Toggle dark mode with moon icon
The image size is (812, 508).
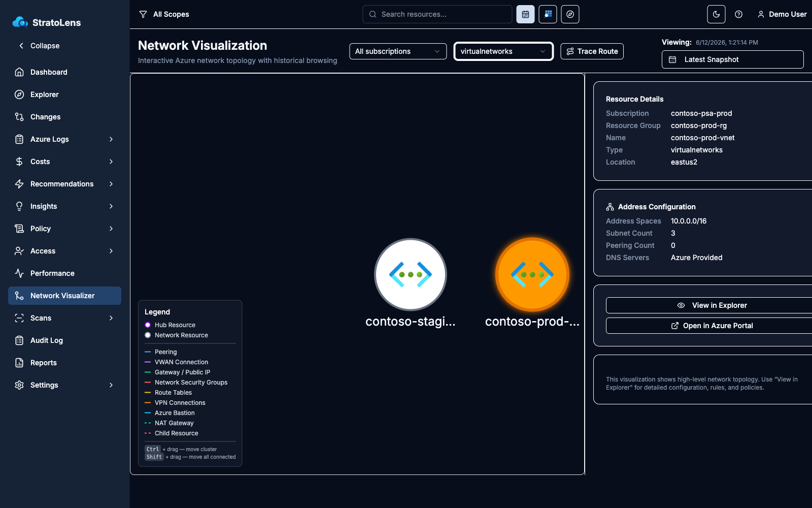pos(716,14)
